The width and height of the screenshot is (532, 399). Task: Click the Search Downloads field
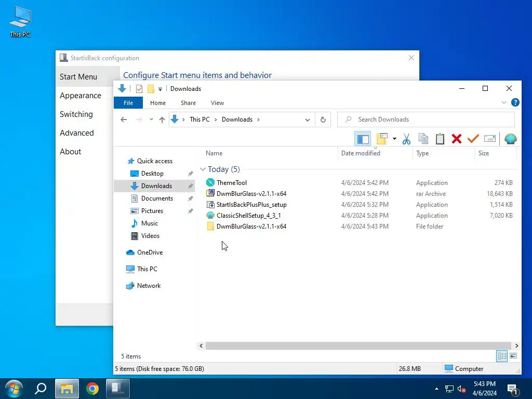pyautogui.click(x=426, y=119)
